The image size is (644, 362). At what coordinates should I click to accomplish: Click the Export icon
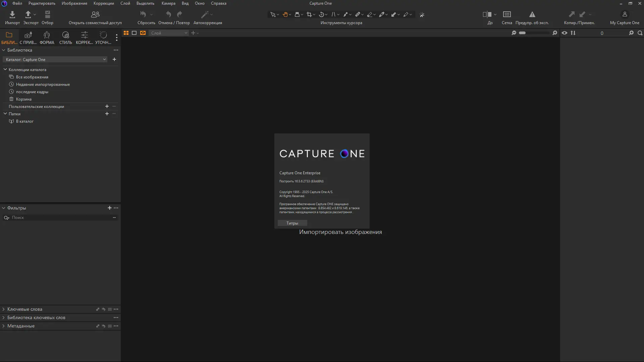pos(28,14)
